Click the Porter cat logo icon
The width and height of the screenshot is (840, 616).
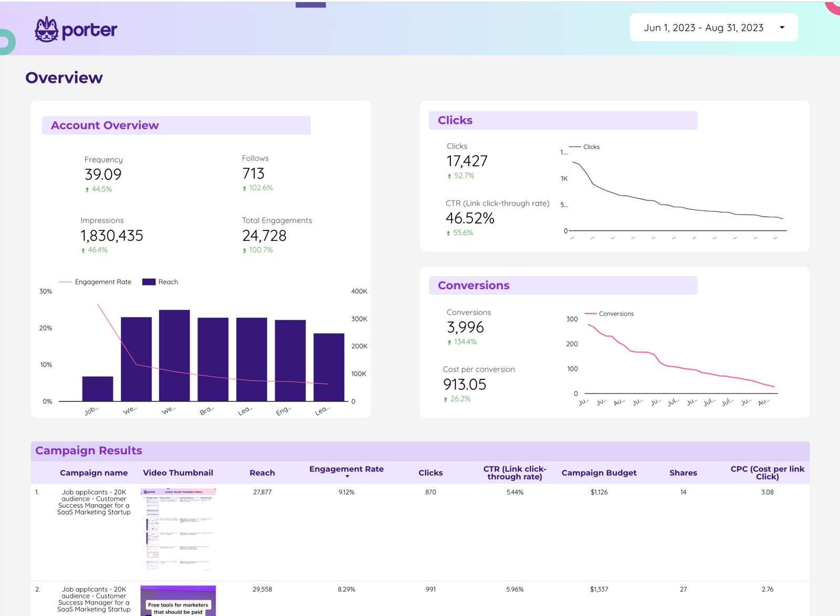[46, 29]
